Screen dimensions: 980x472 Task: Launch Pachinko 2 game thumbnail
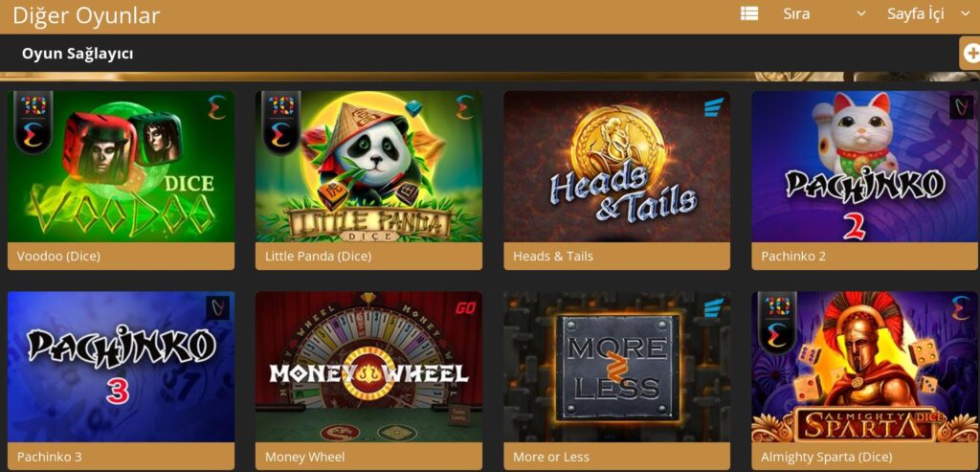pyautogui.click(x=865, y=167)
